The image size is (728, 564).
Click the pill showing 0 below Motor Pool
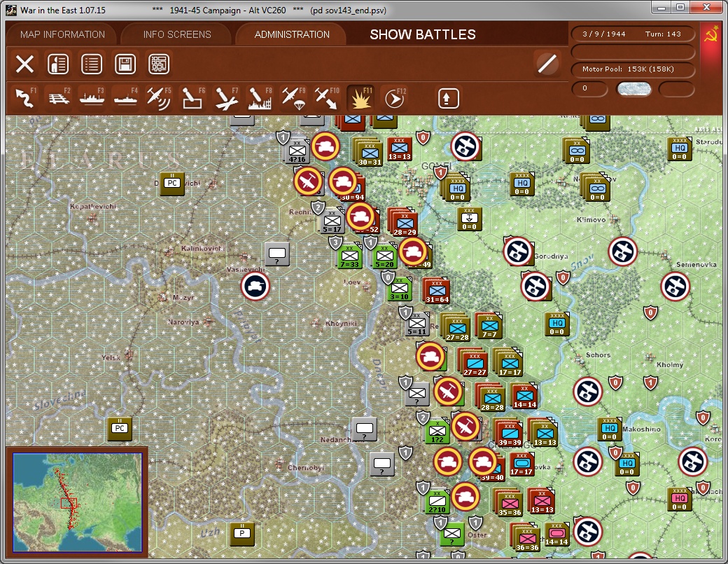pos(589,88)
